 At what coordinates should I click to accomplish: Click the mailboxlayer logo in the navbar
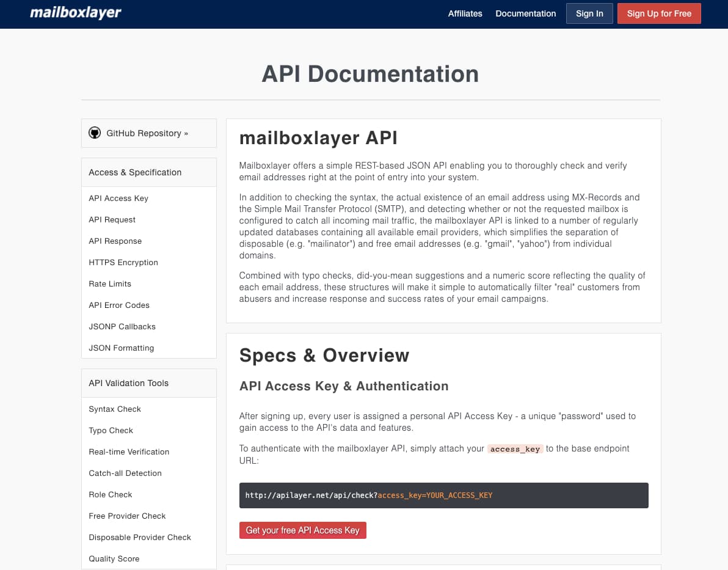click(75, 12)
